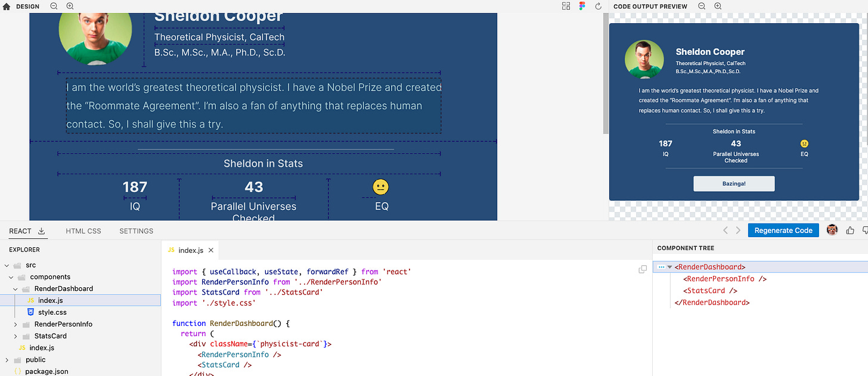868x376 pixels.
Task: Download React code via download icon
Action: [41, 231]
